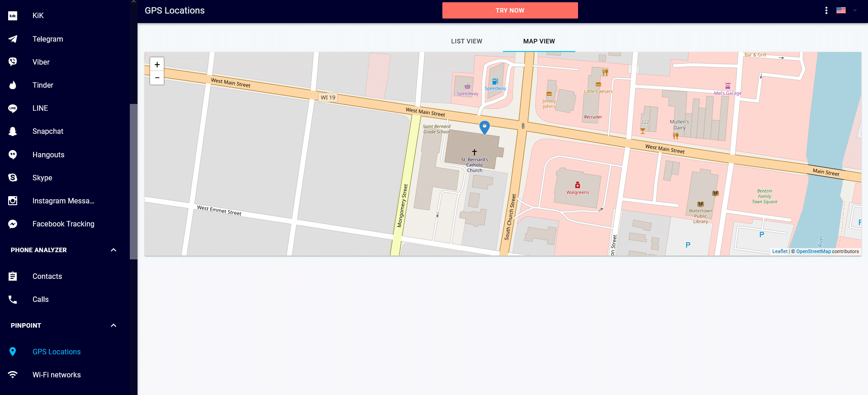Image resolution: width=868 pixels, height=395 pixels.
Task: Click the Skype icon
Action: tap(13, 178)
